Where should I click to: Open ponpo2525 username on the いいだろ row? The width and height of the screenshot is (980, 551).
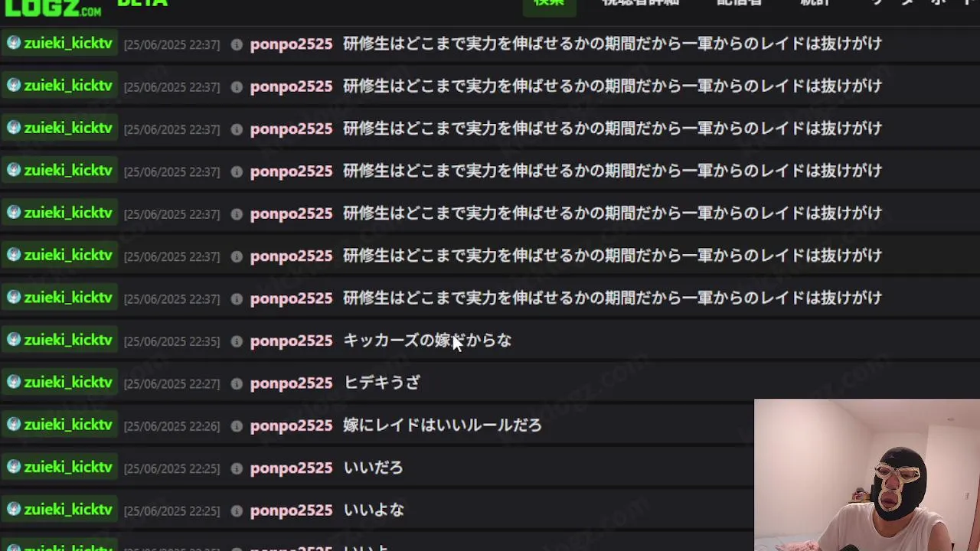click(291, 468)
